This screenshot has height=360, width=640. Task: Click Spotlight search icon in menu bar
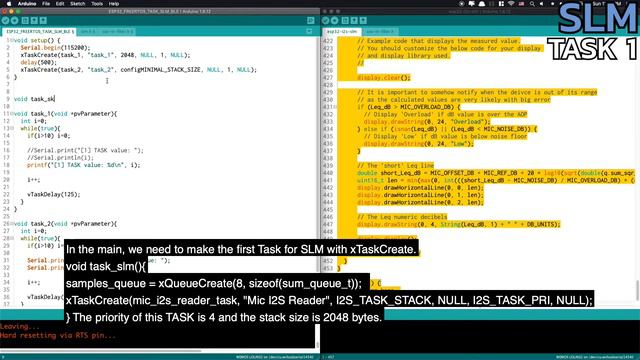[532, 4]
